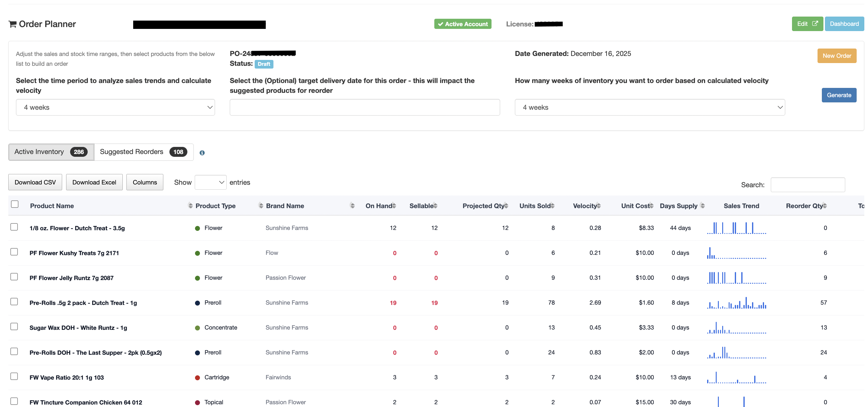Click into the table Search field
This screenshot has height=407, width=868.
[807, 184]
